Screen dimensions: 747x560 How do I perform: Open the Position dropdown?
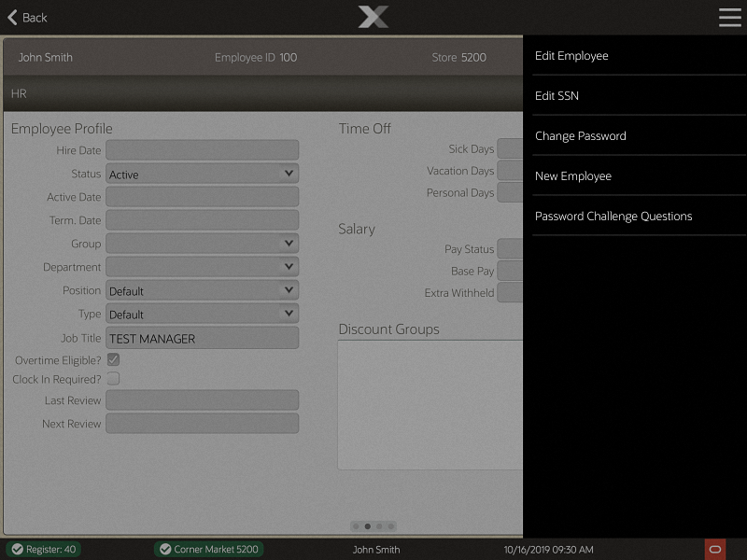pyautogui.click(x=202, y=290)
